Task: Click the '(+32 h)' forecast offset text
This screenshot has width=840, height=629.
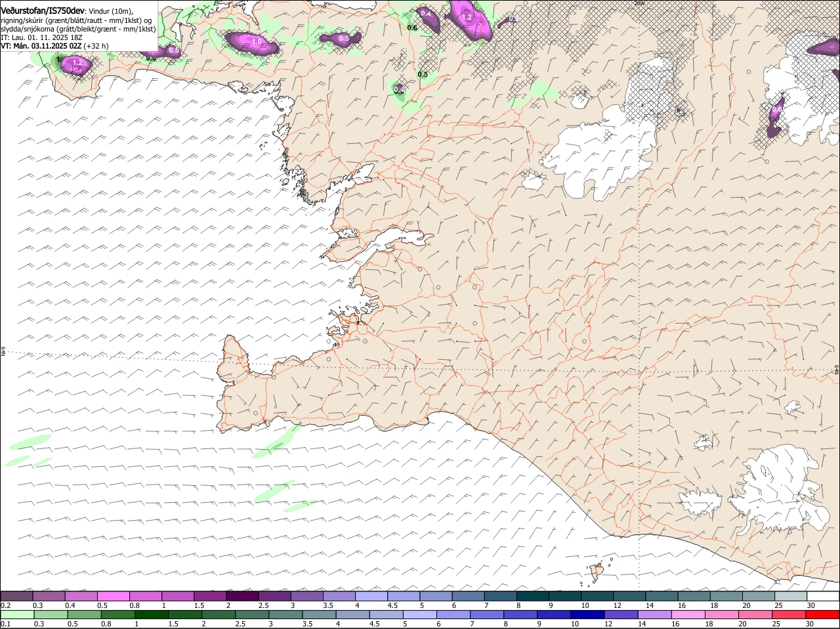Action: point(96,46)
